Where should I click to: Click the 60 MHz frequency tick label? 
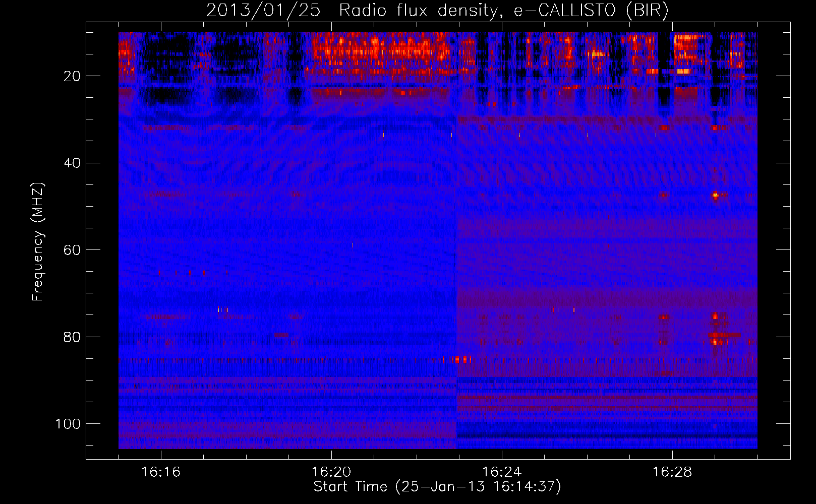click(72, 250)
